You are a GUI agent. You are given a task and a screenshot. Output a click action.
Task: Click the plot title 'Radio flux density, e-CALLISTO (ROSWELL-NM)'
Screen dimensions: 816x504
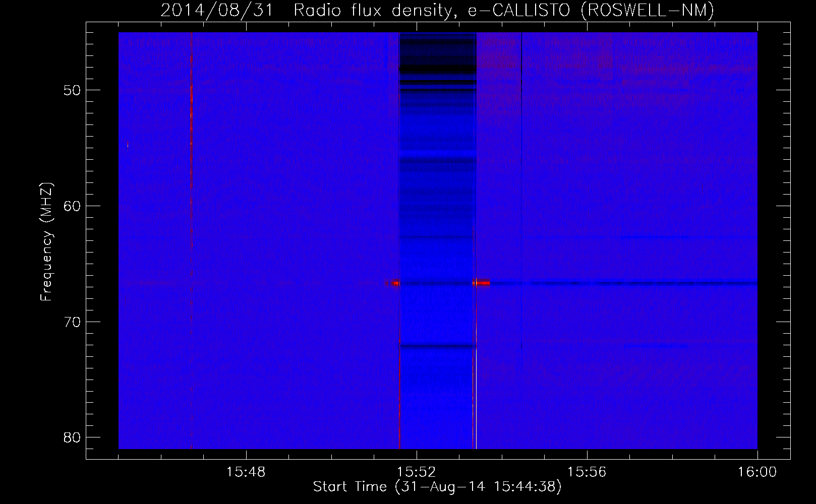504,10
